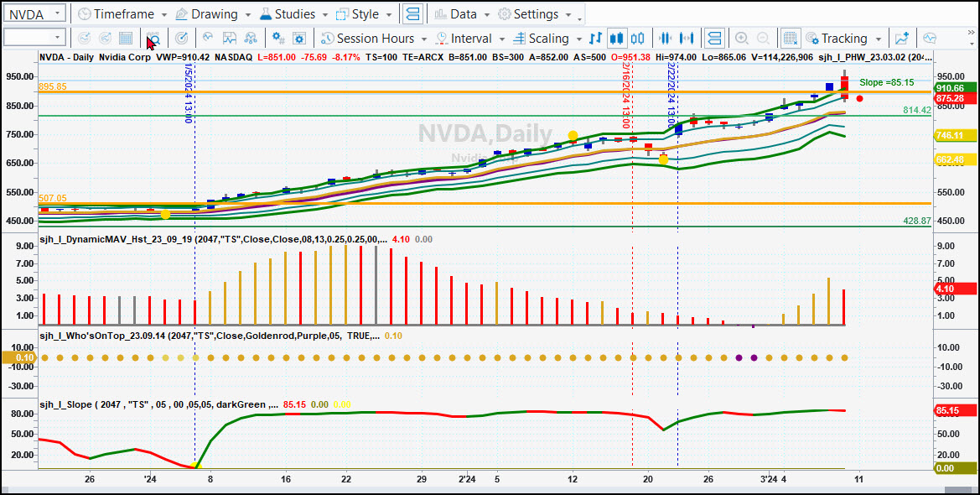Click the dimmed circular chart icon beside the empty combo box
The height and width of the screenshot is (495, 980).
pos(84,38)
